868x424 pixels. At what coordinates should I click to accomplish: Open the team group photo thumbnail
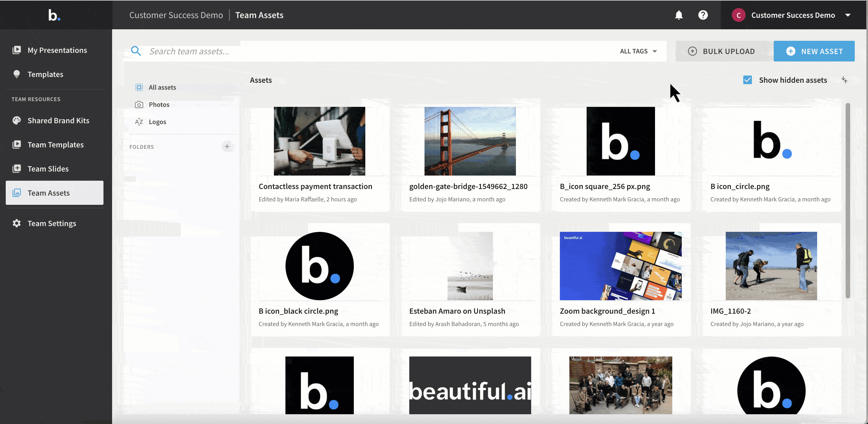pos(621,385)
